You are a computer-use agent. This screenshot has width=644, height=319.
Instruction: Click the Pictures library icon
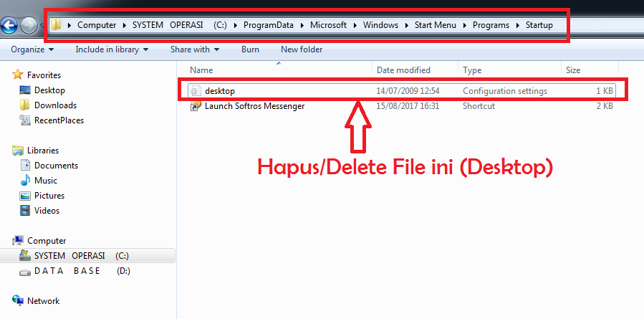(25, 196)
